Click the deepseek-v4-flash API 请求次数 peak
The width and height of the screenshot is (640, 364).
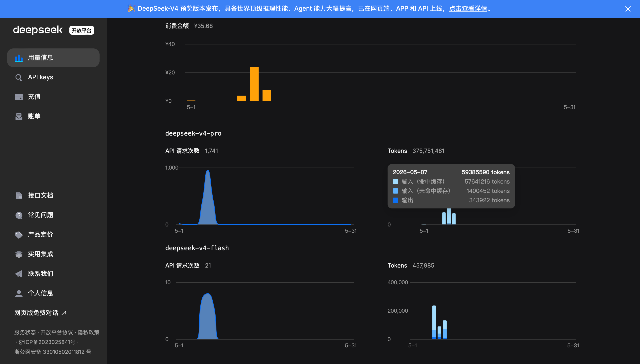tap(208, 294)
